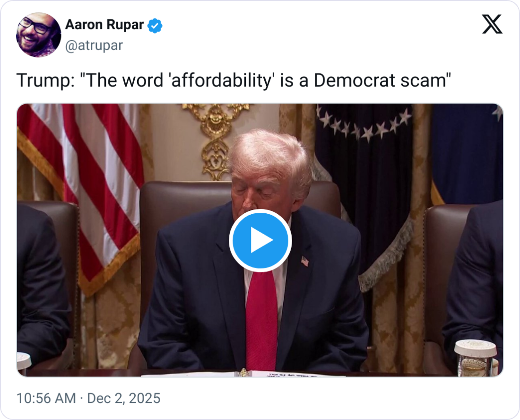The width and height of the screenshot is (520, 420).
Task: Click the Dec 2, 2025 date
Action: [x=124, y=398]
